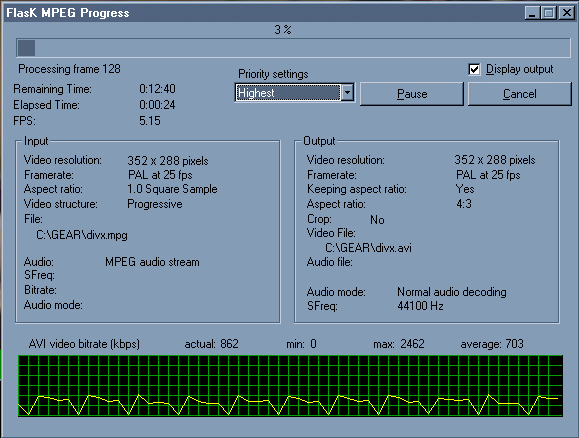Select the Highest priority field
This screenshot has height=438, width=579.
click(x=288, y=93)
